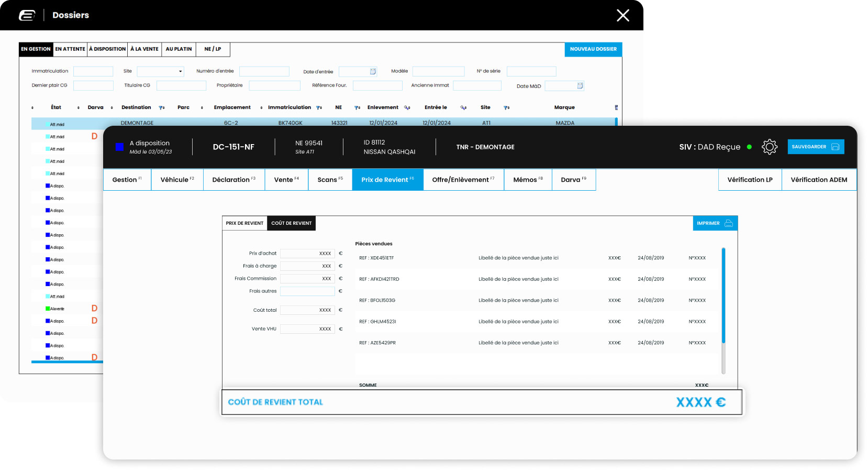The height and width of the screenshot is (470, 868).
Task: Filter the Immatriculation column
Action: (319, 107)
